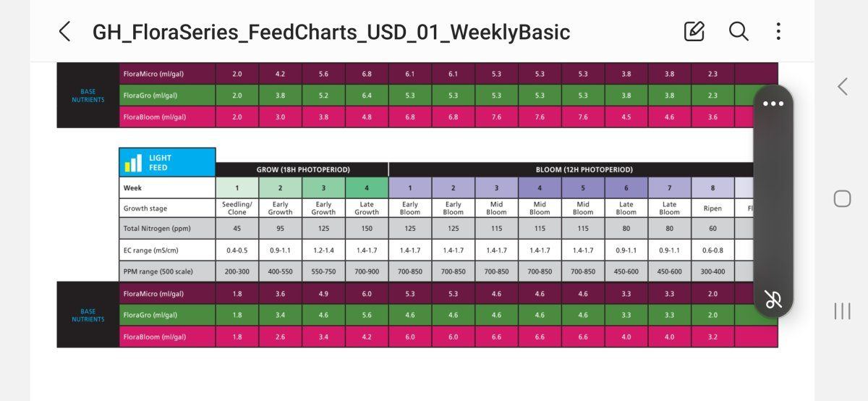Screen dimensions: 868x401
Task: Toggle the crossed-out link icon in floating panel
Action: 773,299
